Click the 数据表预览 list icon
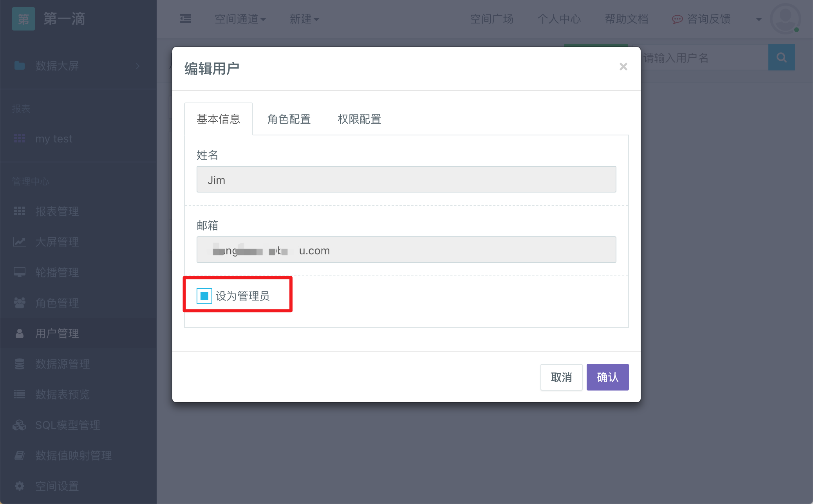Image resolution: width=813 pixels, height=504 pixels. (20, 394)
